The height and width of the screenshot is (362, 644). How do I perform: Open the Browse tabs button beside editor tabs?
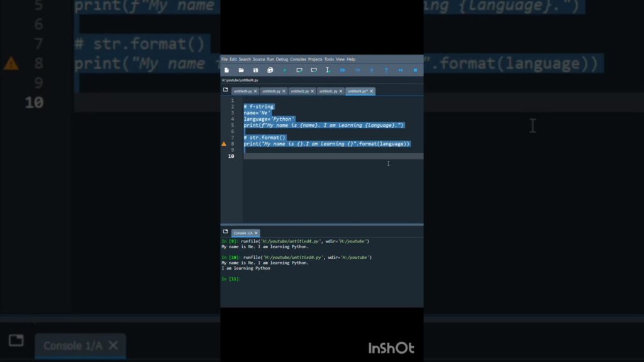point(225,90)
